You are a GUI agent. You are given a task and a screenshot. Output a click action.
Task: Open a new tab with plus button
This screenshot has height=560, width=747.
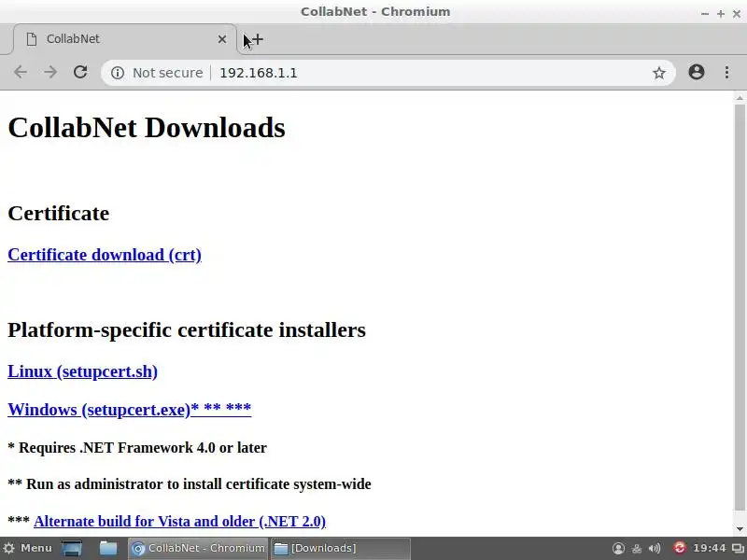pos(257,39)
